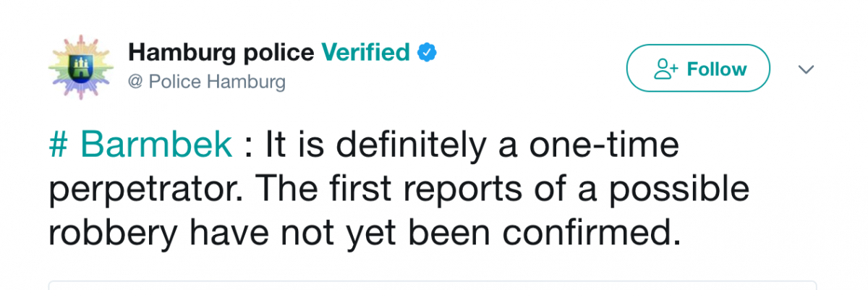Click the green Verified label
868x290 pixels.
366,52
